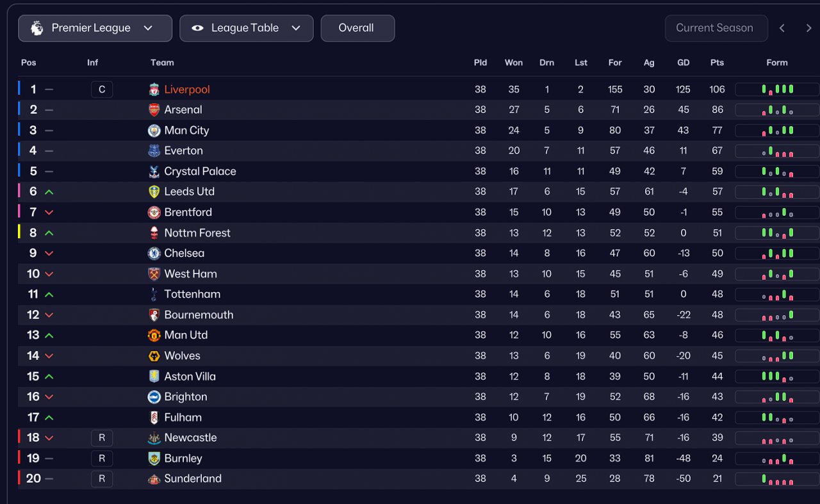820x504 pixels.
Task: Click the Man City crest icon
Action: tap(154, 131)
